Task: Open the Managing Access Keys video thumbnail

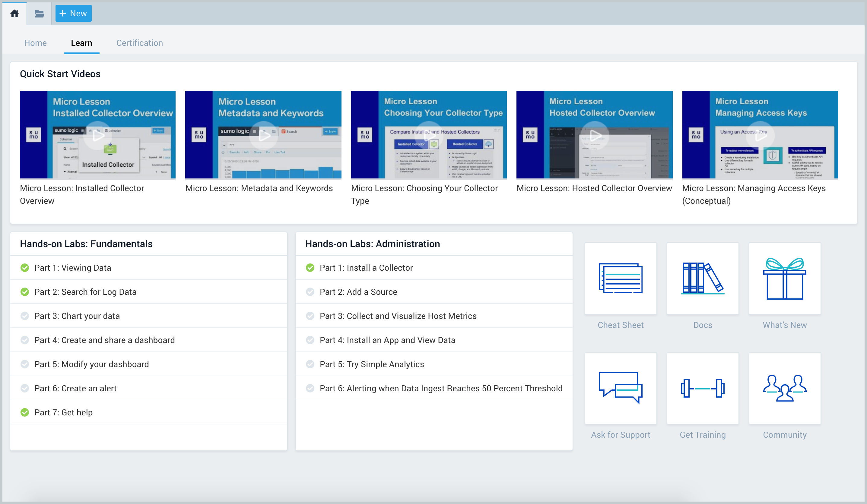Action: (760, 135)
